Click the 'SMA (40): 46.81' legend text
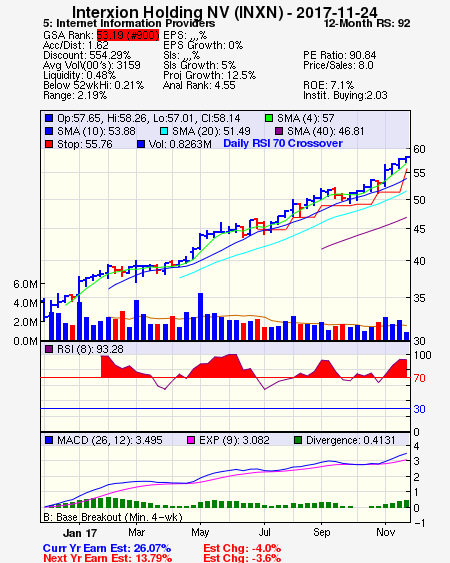This screenshot has height=563, width=450. 325,131
